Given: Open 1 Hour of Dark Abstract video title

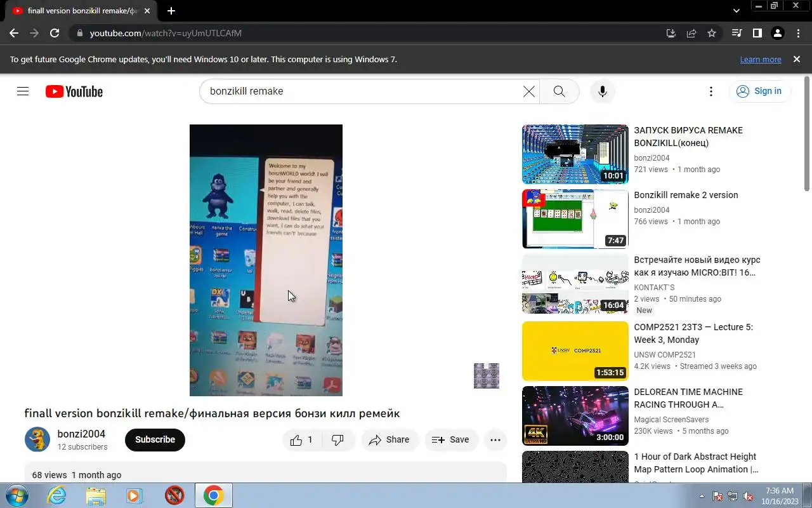Looking at the screenshot, I should (696, 463).
